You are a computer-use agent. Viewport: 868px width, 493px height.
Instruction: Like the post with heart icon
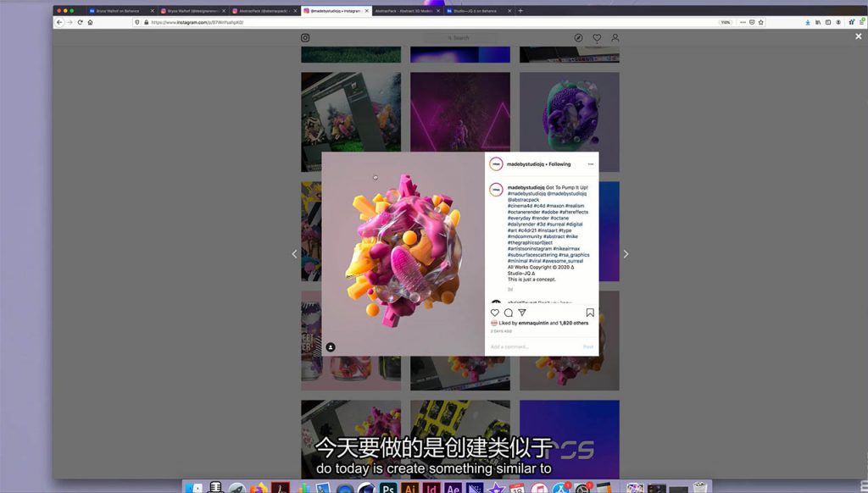pos(495,313)
